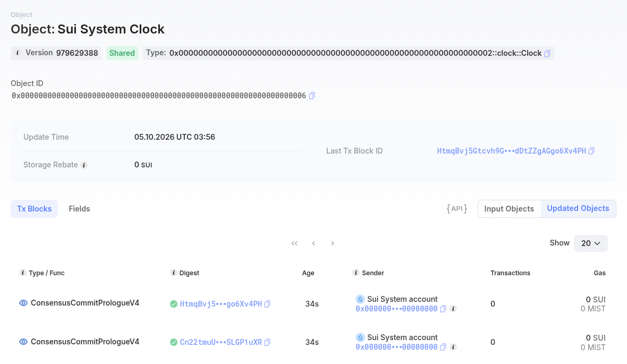Open sender address link in HtmqBvj5 row

click(x=397, y=309)
